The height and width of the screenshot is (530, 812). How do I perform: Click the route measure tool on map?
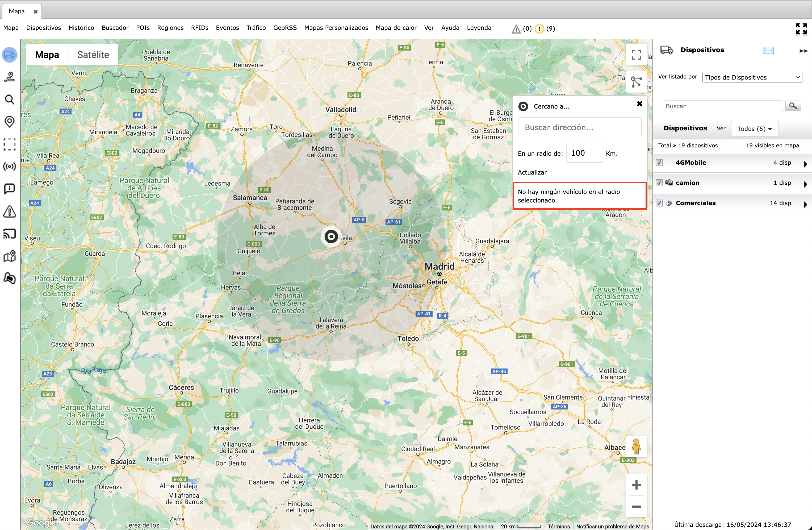click(636, 82)
